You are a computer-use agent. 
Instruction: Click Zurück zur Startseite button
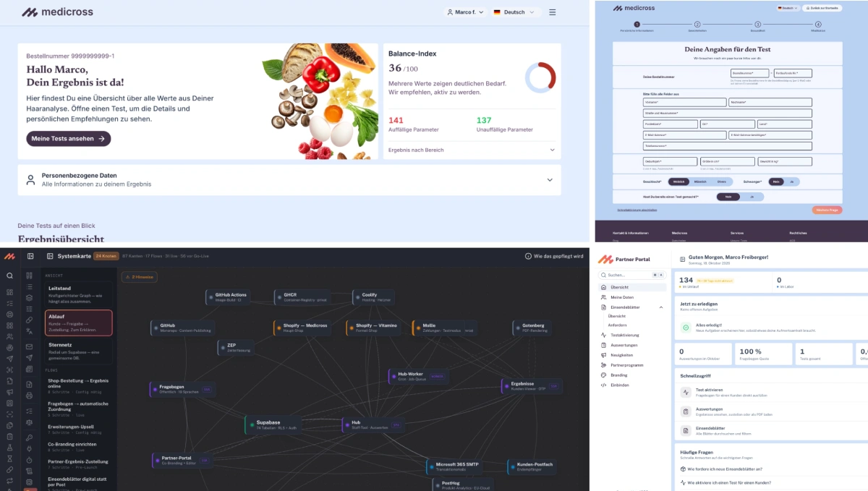coord(823,8)
